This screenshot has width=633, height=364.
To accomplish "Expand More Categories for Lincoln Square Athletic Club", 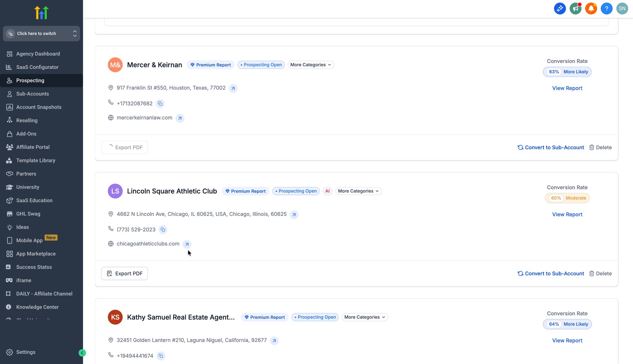I will (x=358, y=191).
